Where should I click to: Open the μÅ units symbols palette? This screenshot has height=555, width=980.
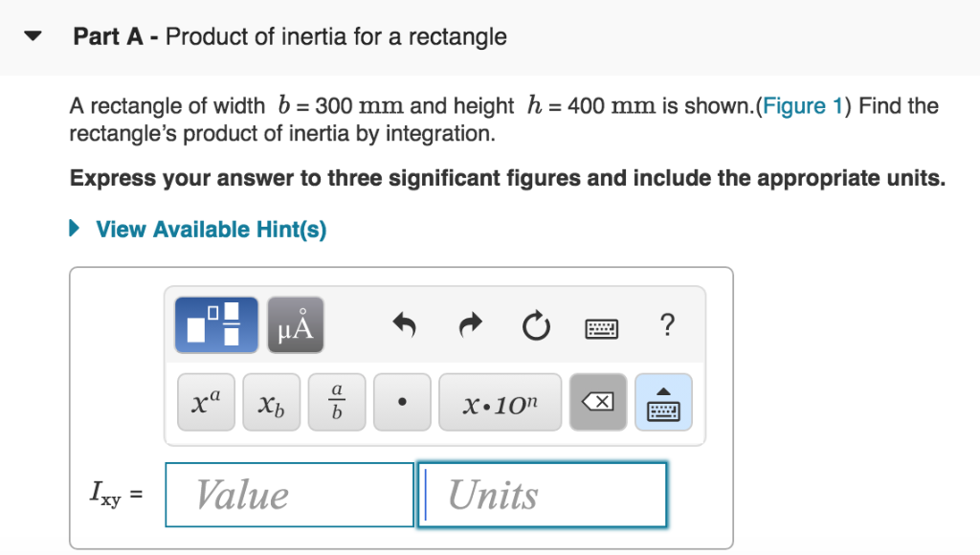pos(295,324)
